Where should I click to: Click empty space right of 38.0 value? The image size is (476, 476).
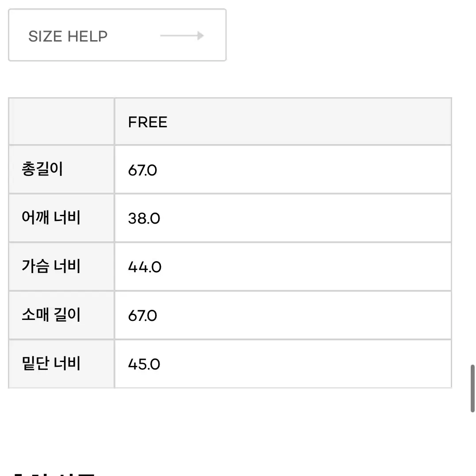coord(305,218)
